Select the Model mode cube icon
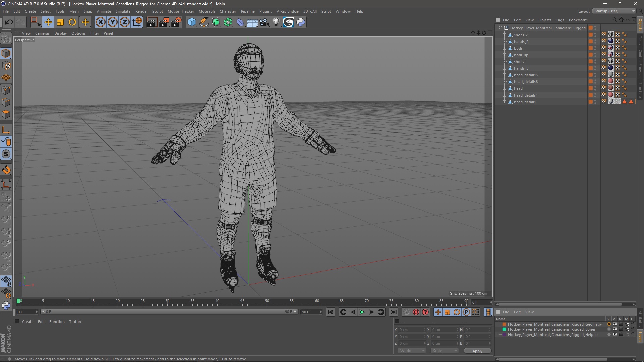 point(6,53)
